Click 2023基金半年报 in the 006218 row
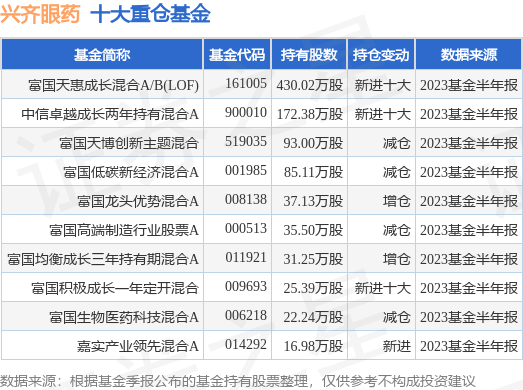 (469, 317)
